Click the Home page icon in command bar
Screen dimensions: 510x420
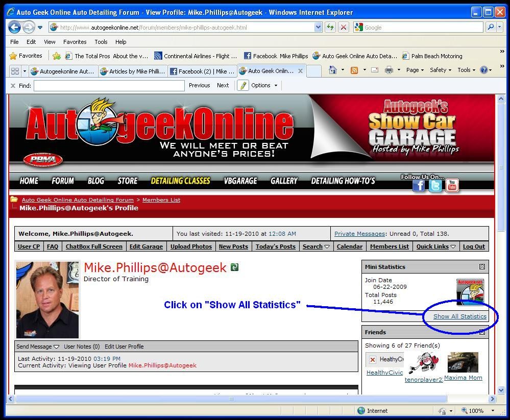click(332, 70)
